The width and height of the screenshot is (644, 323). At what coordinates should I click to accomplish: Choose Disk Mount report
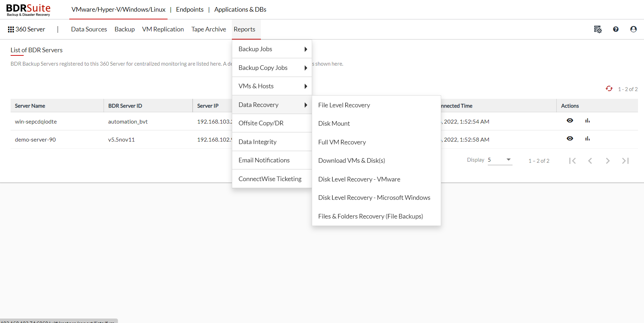coord(376,124)
